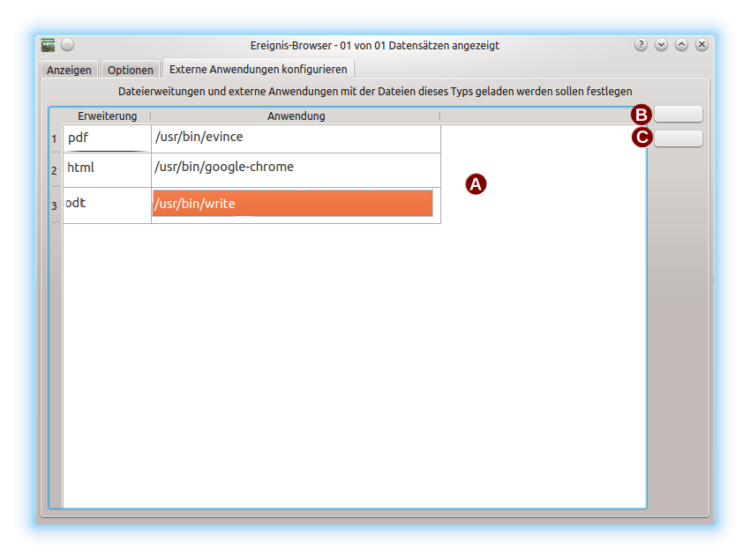
Task: Select row number 2 header
Action: [x=55, y=169]
